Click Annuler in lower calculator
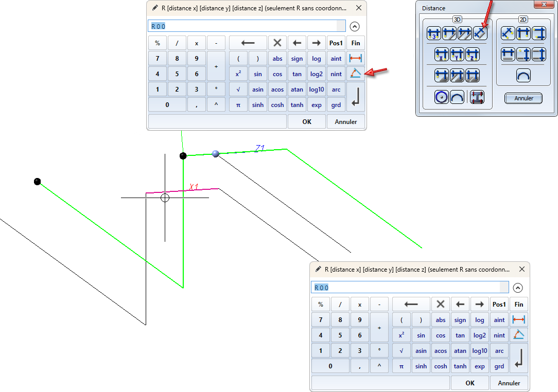Viewport: 558px width, 392px height. tap(509, 383)
